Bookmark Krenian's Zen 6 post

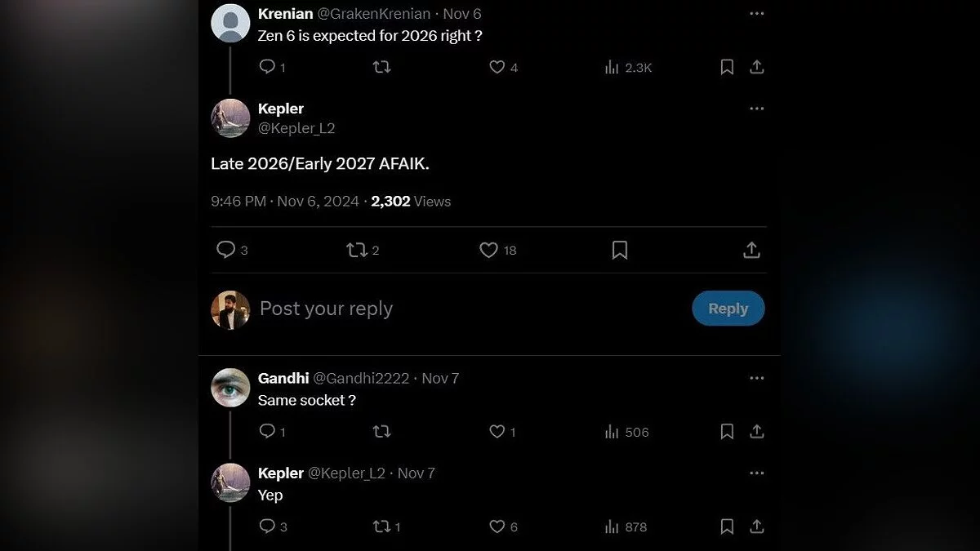(727, 68)
